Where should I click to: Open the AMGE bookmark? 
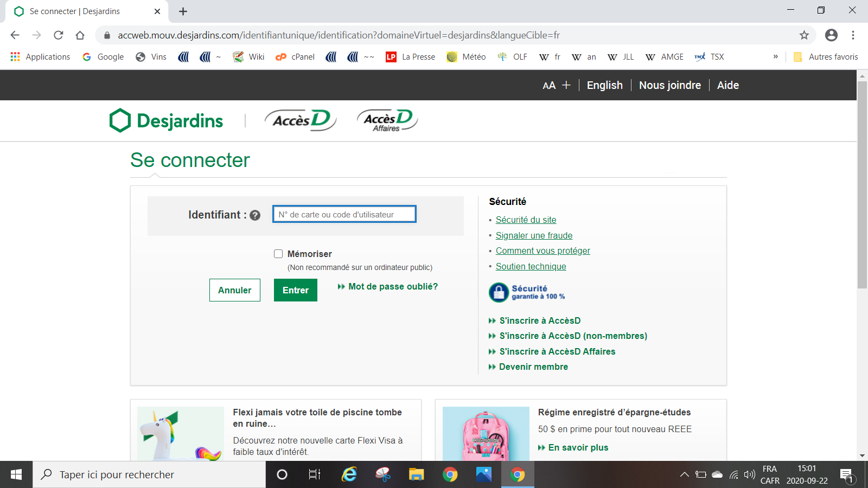click(x=665, y=57)
